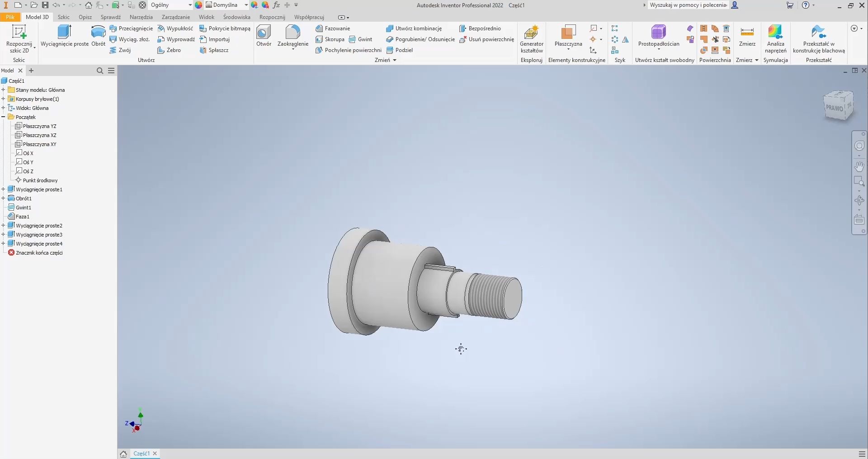Image resolution: width=868 pixels, height=459 pixels.
Task: Open the Plik file menu
Action: coord(10,17)
